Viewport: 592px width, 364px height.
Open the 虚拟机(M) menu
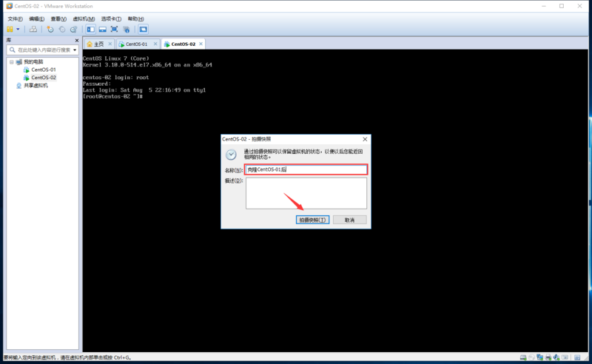click(84, 19)
